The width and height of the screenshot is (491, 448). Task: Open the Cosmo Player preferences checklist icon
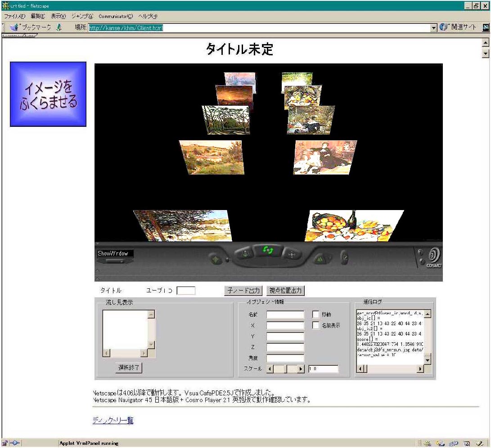pos(344,257)
